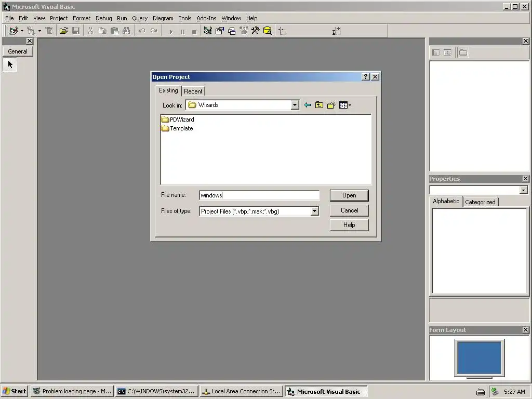Go back using the green arrow icon

pyautogui.click(x=308, y=105)
